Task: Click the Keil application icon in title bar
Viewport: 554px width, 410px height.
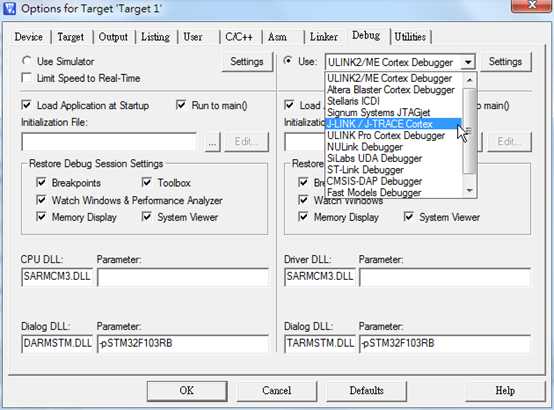Action: 10,8
